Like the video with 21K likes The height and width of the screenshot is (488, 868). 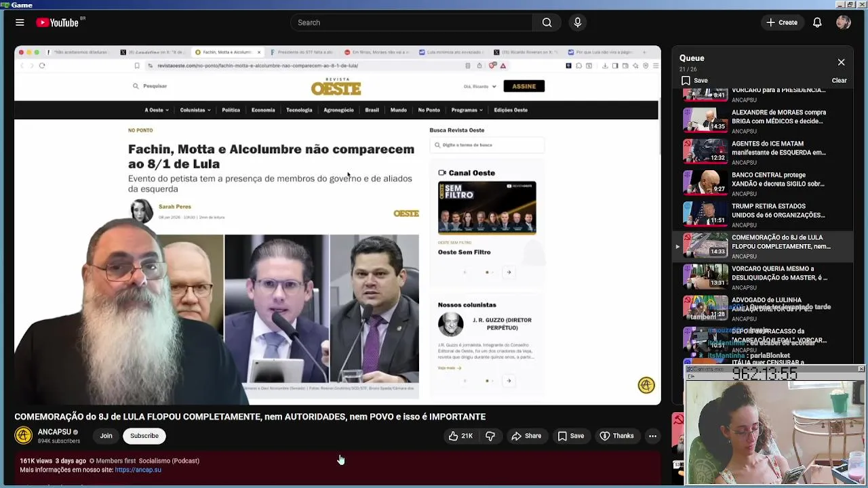(460, 436)
